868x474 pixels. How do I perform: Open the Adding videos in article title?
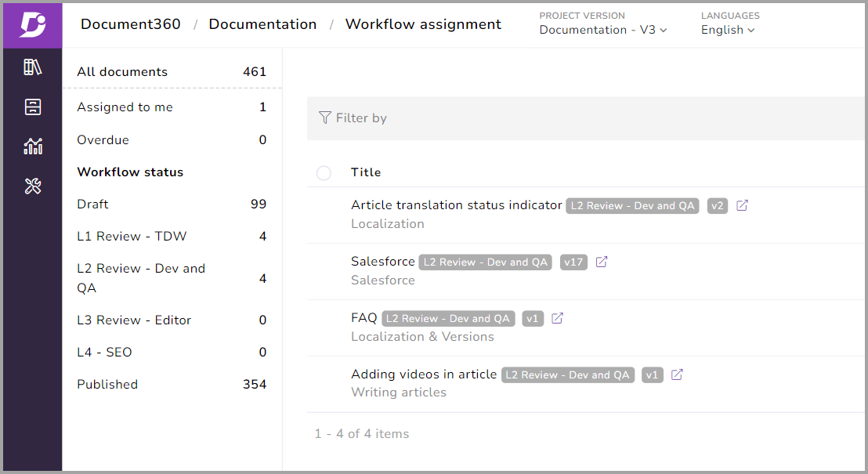(424, 374)
